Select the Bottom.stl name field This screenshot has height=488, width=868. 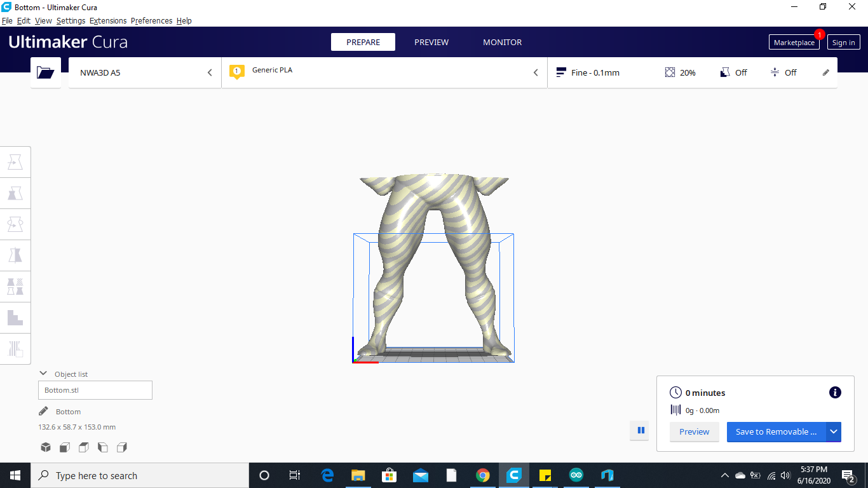(x=95, y=390)
